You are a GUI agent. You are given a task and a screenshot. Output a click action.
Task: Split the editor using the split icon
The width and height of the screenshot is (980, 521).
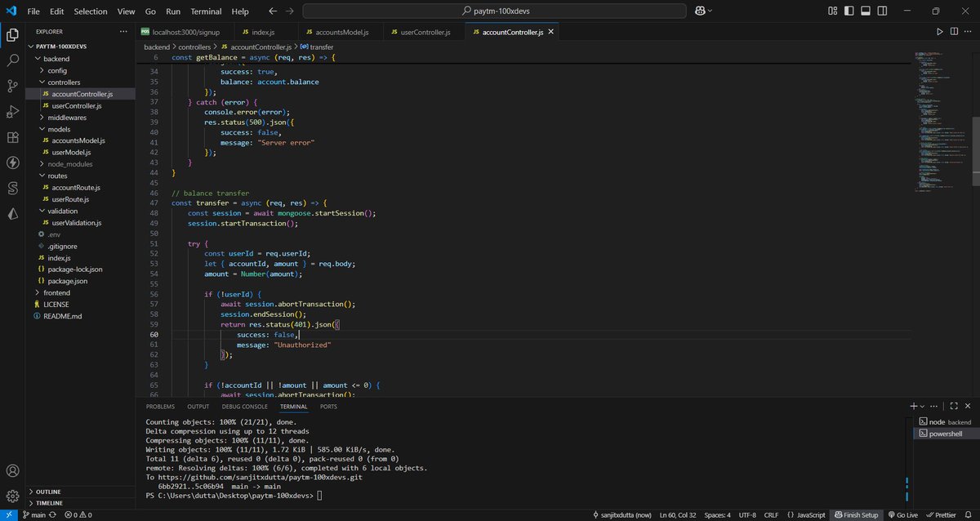coord(955,31)
